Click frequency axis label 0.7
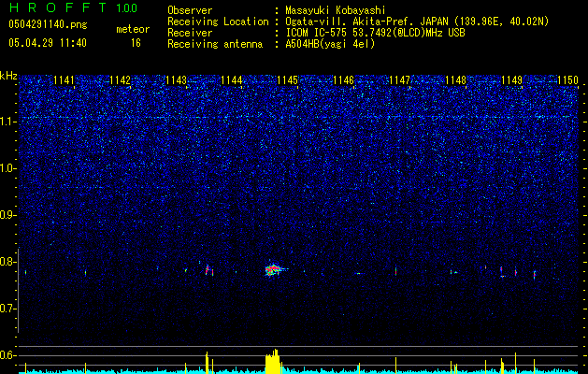The width and height of the screenshot is (588, 374). (x=8, y=309)
